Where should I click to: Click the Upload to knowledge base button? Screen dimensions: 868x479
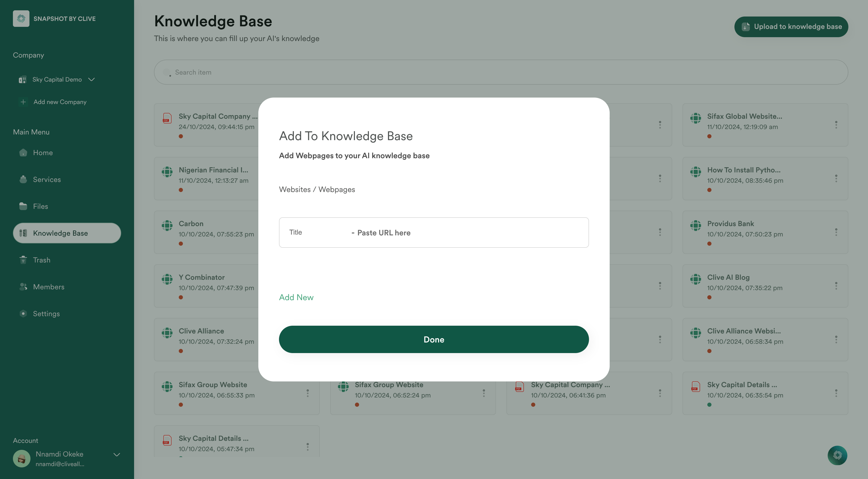pyautogui.click(x=791, y=27)
